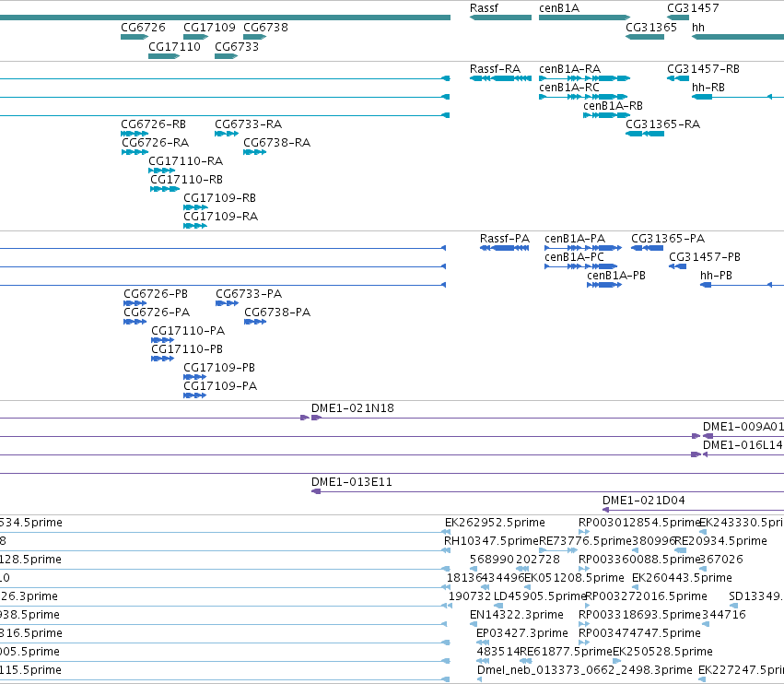Select the EN14322.3prime EST label
This screenshot has width=784, height=684.
(517, 615)
